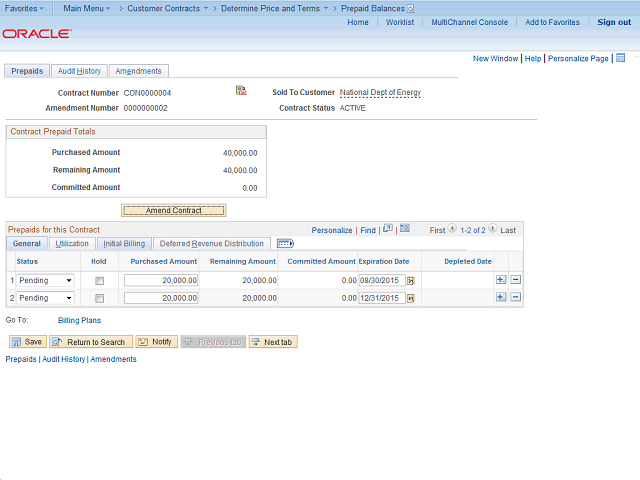This screenshot has height=480, width=640.
Task: Click the Purchased Amount field in row 1
Action: (161, 281)
